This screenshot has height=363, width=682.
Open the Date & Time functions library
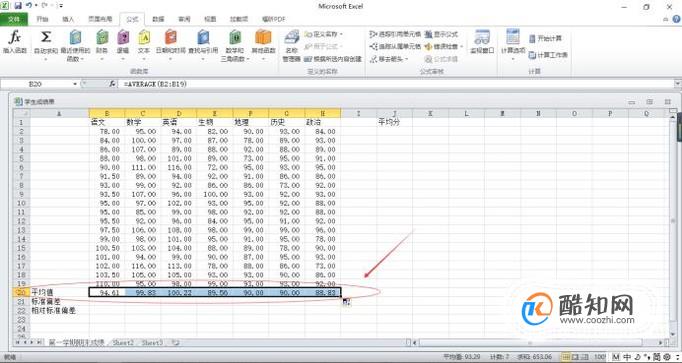[170, 42]
